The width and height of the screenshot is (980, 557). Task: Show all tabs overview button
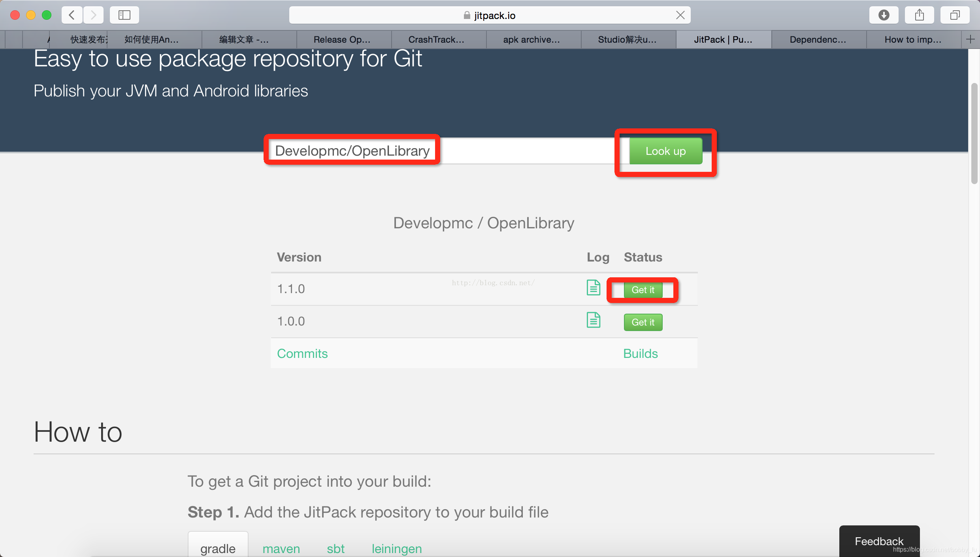point(955,15)
